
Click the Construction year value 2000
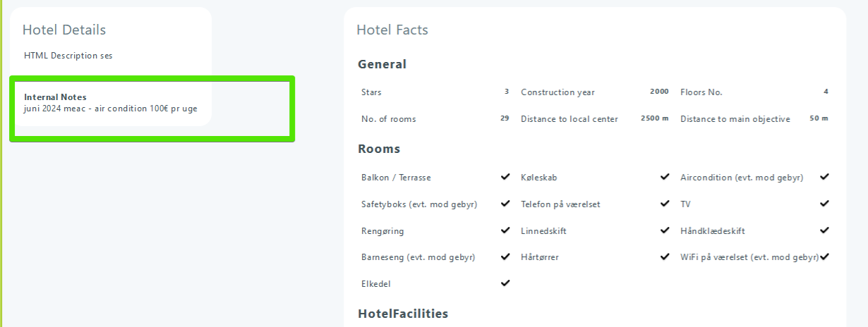(659, 92)
